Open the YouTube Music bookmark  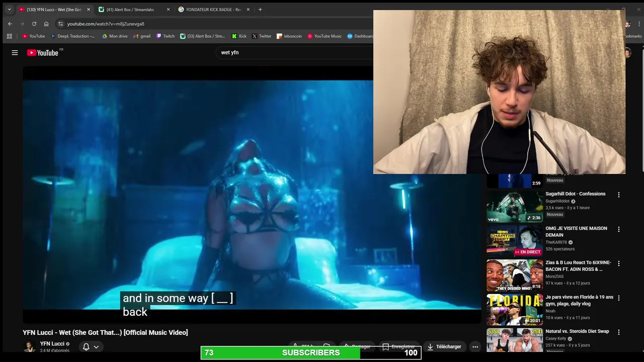click(325, 36)
